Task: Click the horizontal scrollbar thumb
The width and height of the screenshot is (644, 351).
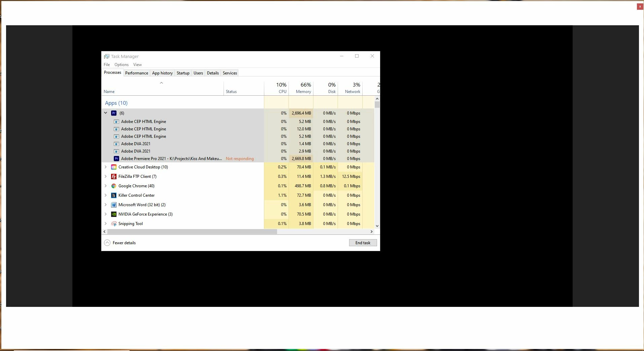Action: (192, 232)
